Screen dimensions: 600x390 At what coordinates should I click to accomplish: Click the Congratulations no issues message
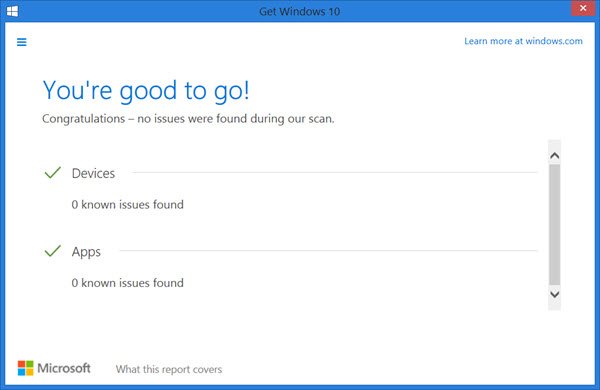[188, 119]
